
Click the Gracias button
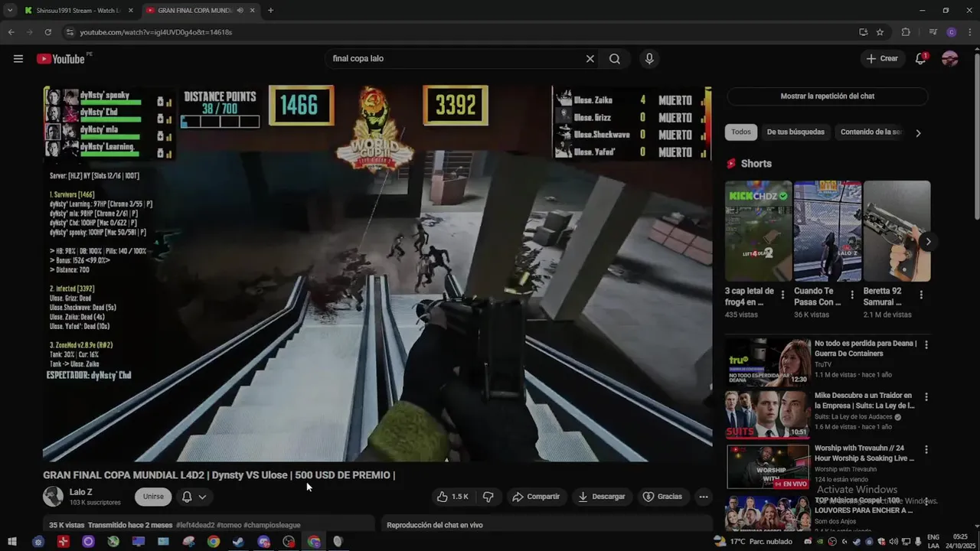pyautogui.click(x=662, y=497)
